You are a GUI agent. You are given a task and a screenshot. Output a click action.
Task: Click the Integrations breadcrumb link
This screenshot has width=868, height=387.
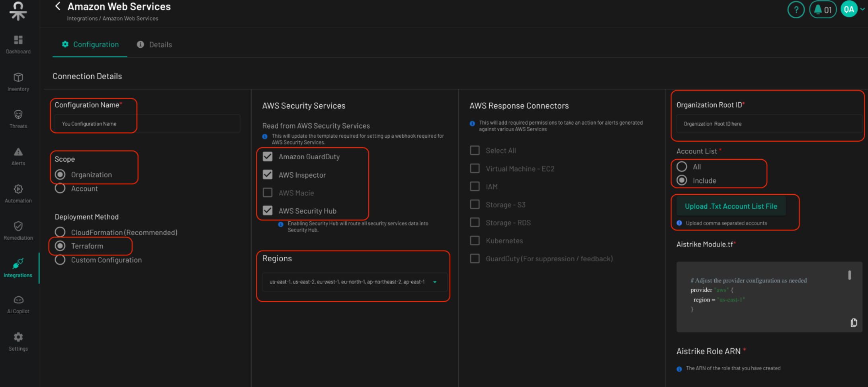coord(82,19)
